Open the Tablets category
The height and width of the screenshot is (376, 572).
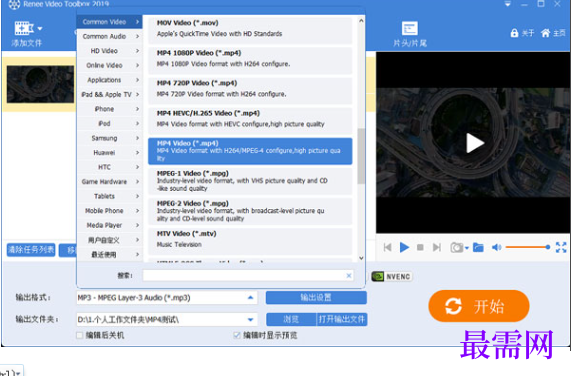(109, 196)
